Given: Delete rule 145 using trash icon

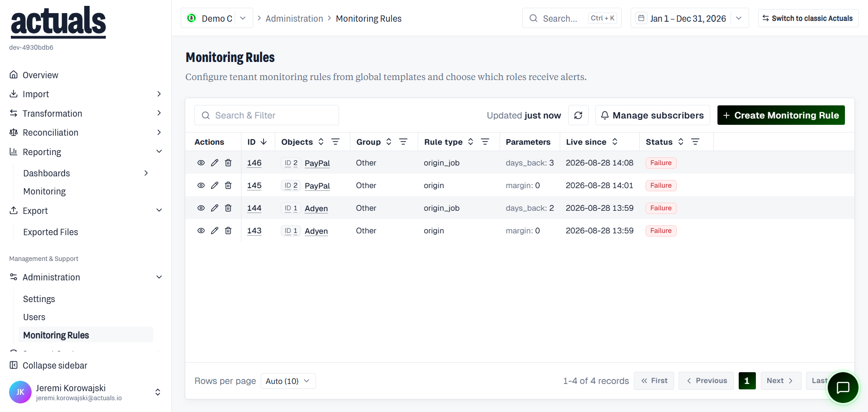Looking at the screenshot, I should tap(228, 185).
